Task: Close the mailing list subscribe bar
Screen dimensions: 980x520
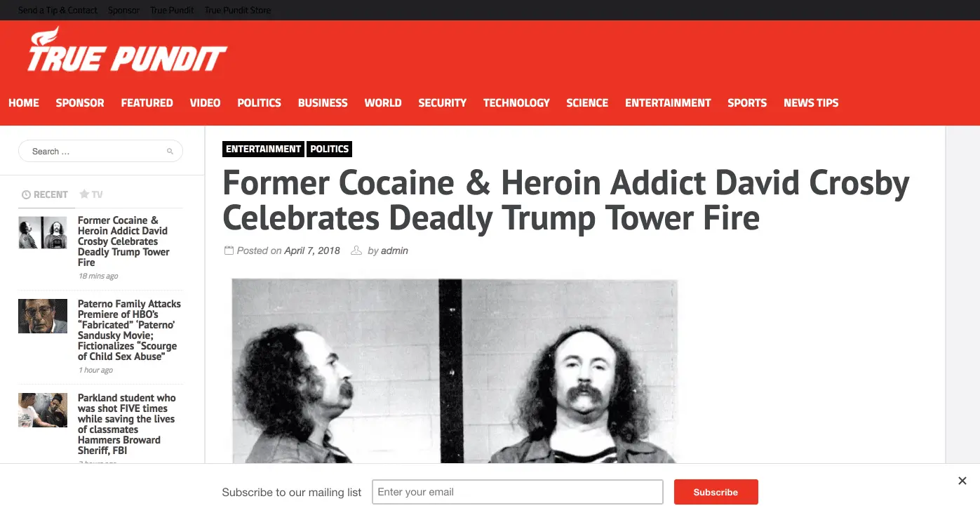Action: (962, 481)
